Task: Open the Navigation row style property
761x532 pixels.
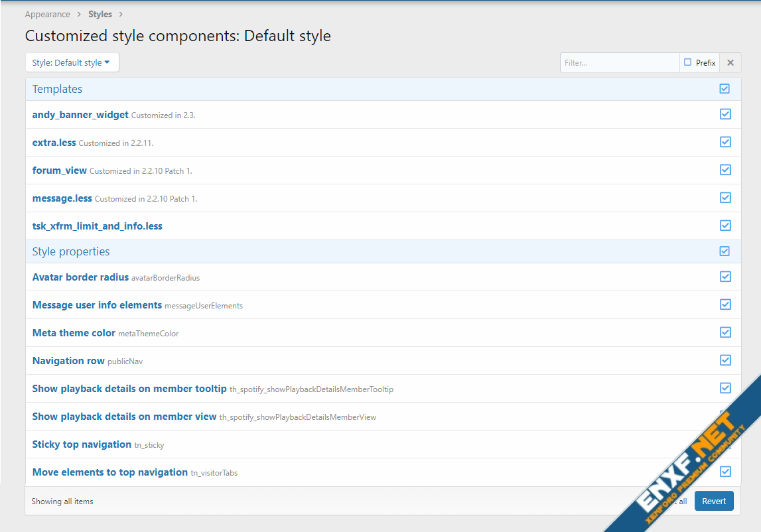Action: [68, 361]
